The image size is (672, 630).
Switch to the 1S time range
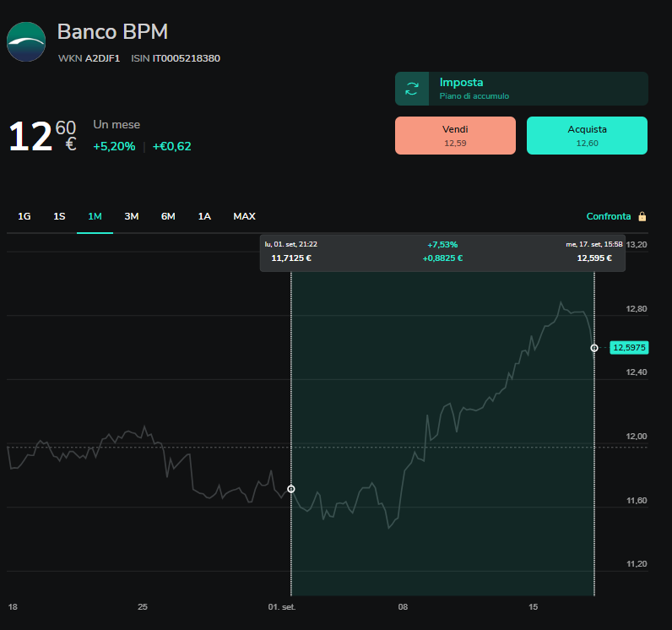(x=59, y=216)
